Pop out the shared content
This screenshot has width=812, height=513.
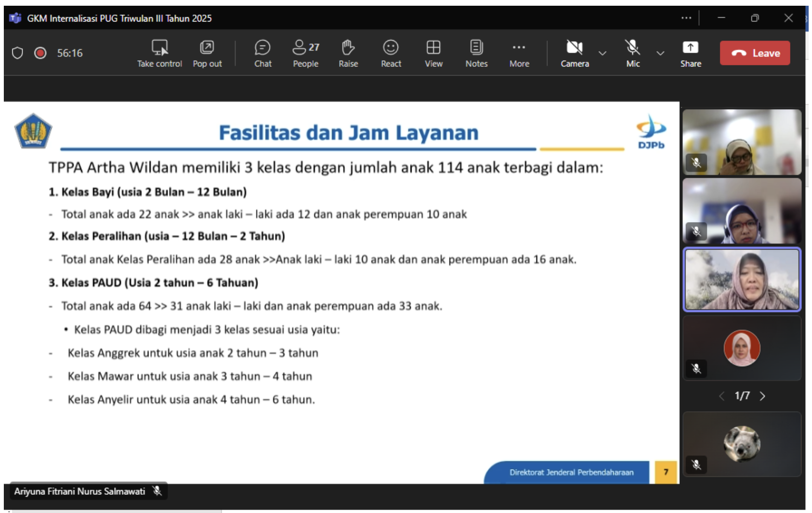click(x=207, y=53)
